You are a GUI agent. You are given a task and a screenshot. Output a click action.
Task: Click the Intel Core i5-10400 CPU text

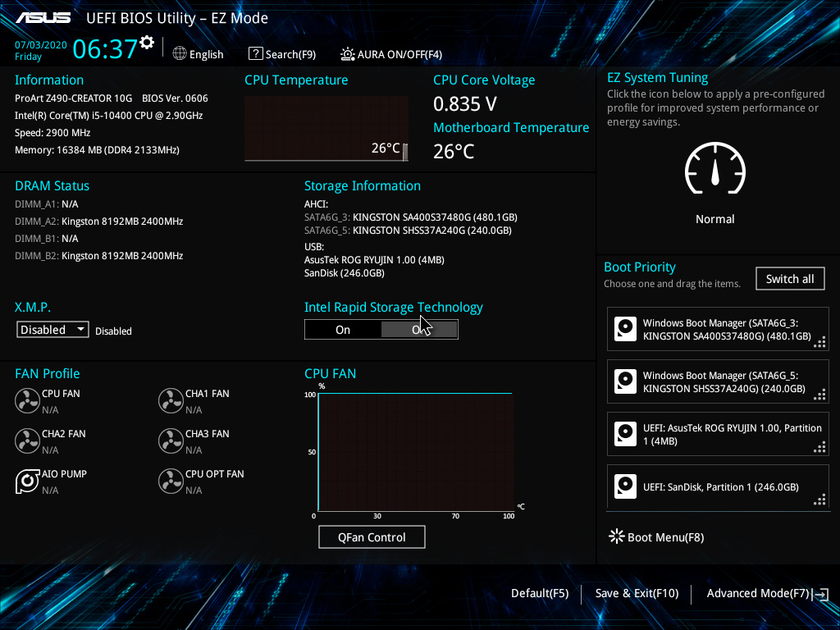(109, 115)
